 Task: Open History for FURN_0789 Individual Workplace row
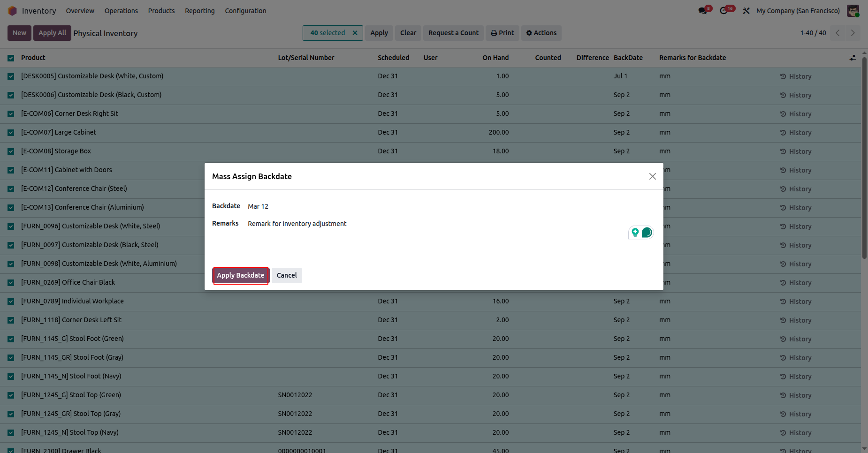[x=796, y=302]
